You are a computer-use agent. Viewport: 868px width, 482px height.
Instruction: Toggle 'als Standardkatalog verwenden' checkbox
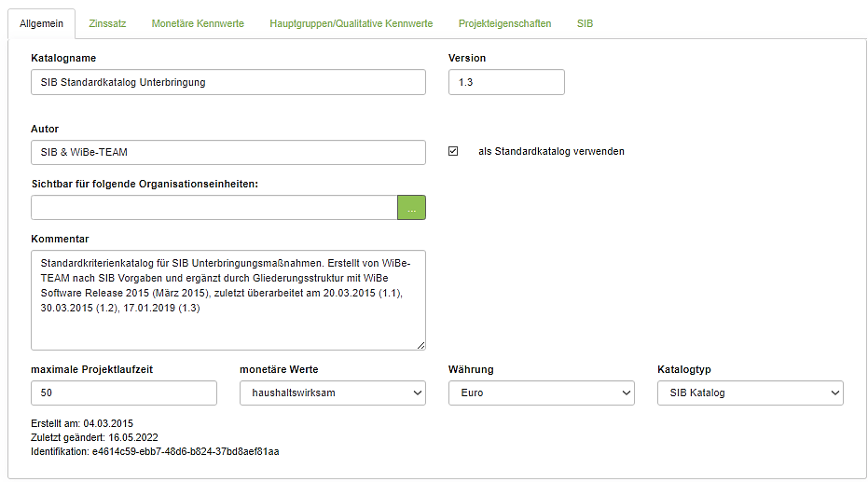click(453, 151)
